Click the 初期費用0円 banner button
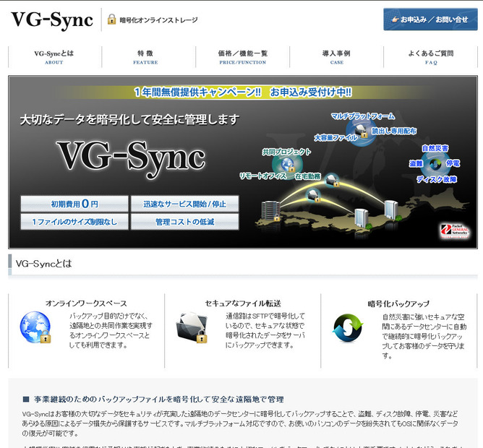Image resolution: width=483 pixels, height=448 pixels. (x=74, y=204)
